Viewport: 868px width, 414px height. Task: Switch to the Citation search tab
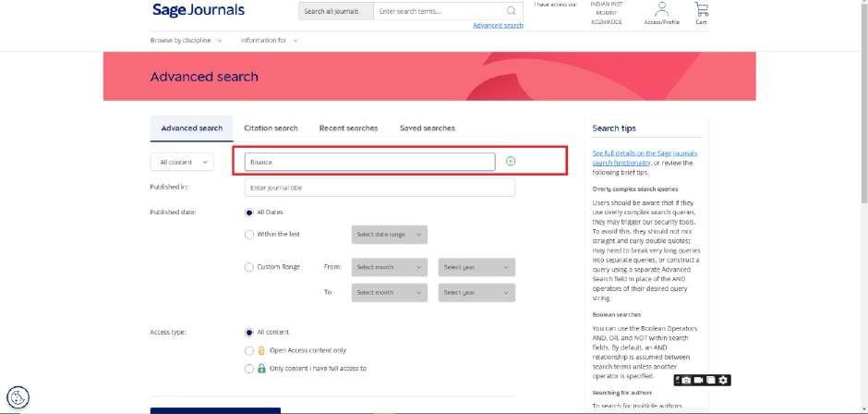pyautogui.click(x=271, y=128)
